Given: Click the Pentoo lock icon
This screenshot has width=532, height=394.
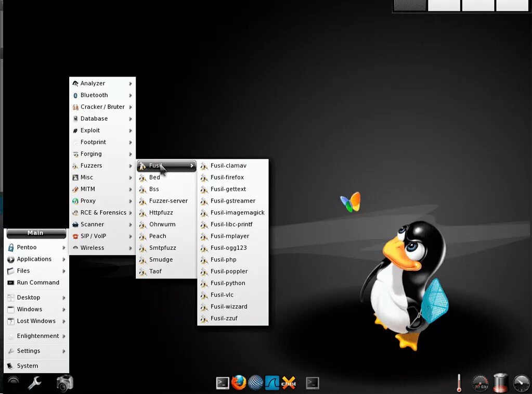Looking at the screenshot, I should click(x=11, y=247).
